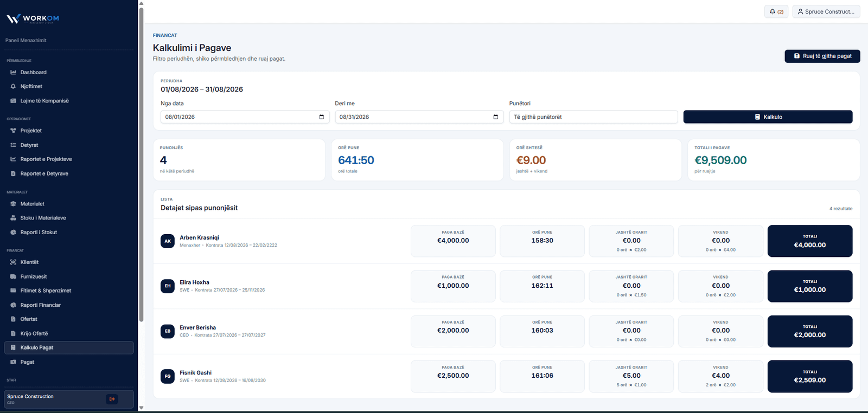
Task: Click the Raportet e Projekteve chart icon
Action: coord(13,159)
